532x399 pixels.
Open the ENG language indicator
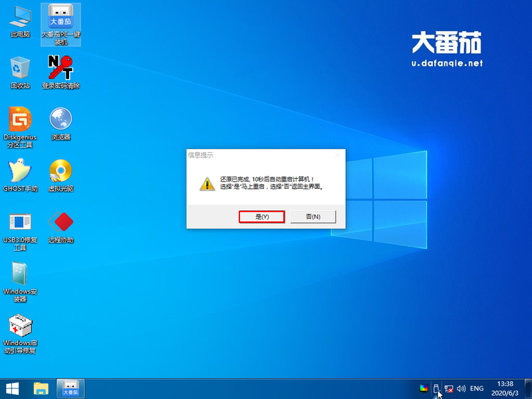pos(477,388)
